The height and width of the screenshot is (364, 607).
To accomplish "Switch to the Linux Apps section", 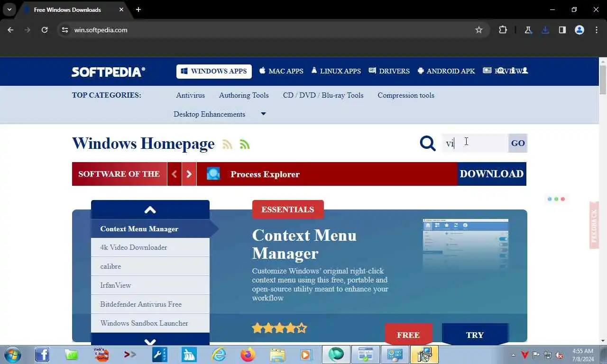I will point(336,71).
